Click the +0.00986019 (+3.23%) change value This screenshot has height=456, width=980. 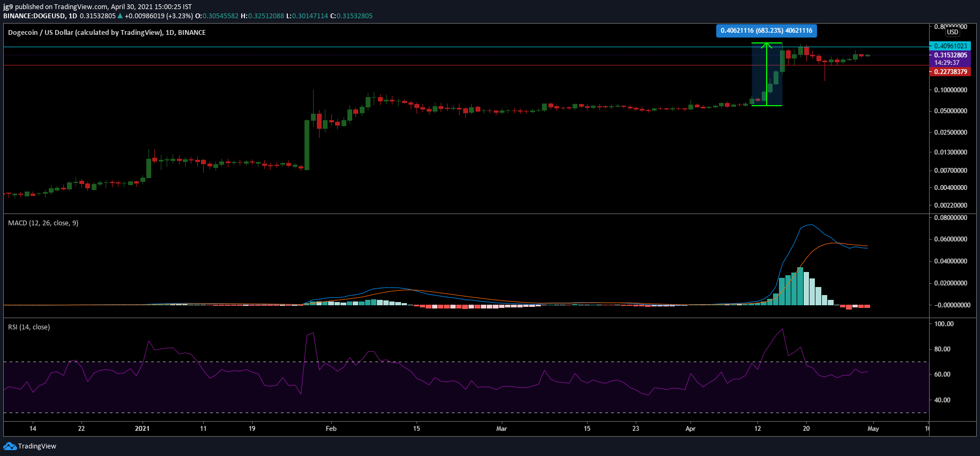point(159,16)
